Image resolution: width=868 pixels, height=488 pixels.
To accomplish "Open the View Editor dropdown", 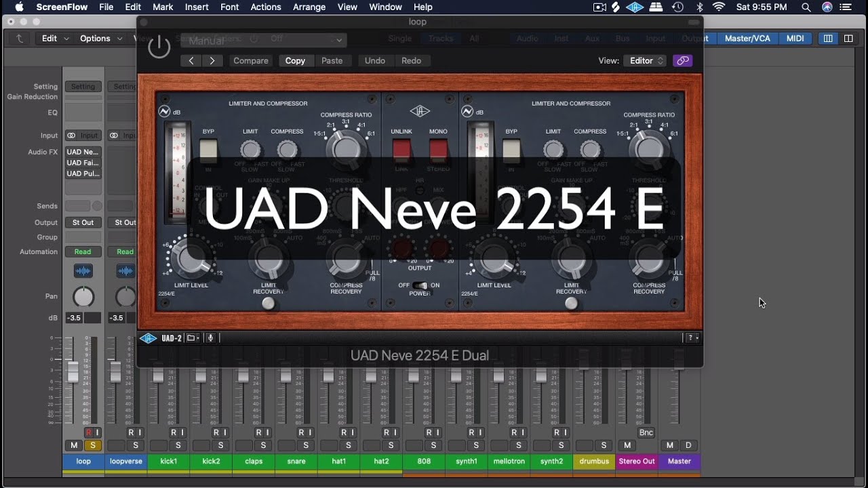I will [x=645, y=60].
